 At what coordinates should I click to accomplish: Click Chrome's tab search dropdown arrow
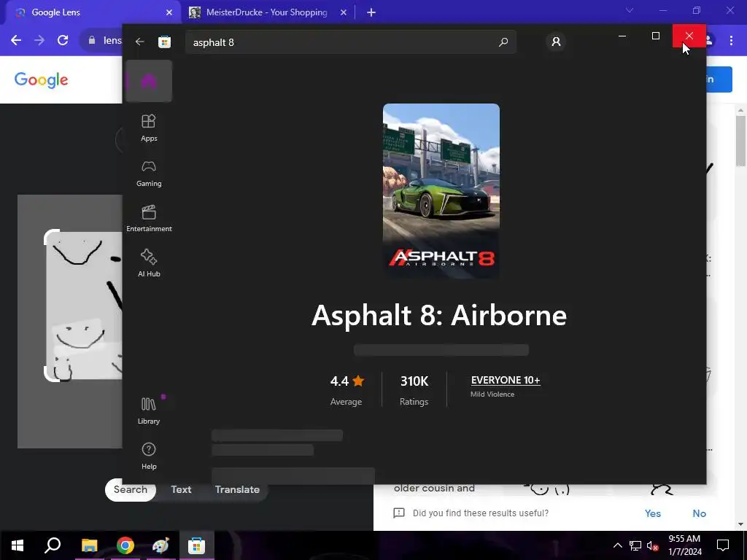tap(630, 10)
